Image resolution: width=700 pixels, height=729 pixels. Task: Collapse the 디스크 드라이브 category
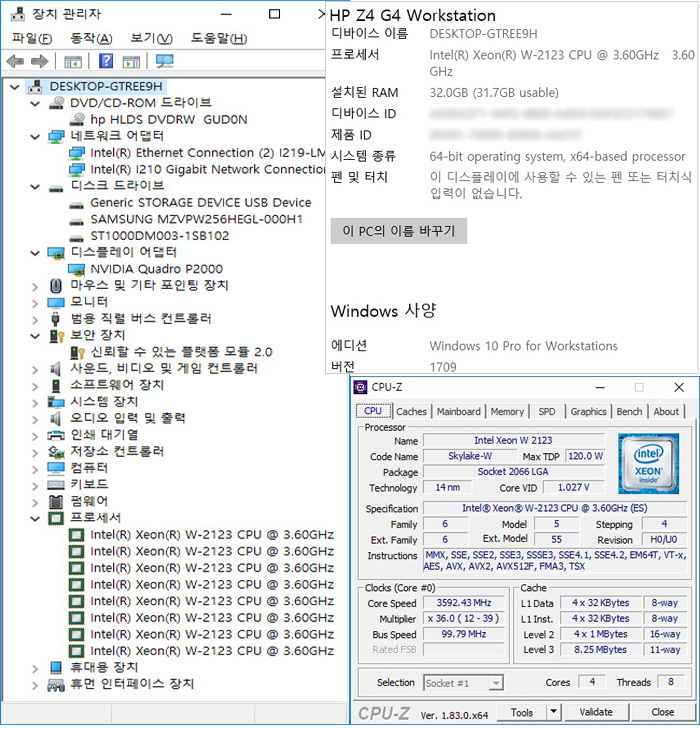(35, 187)
